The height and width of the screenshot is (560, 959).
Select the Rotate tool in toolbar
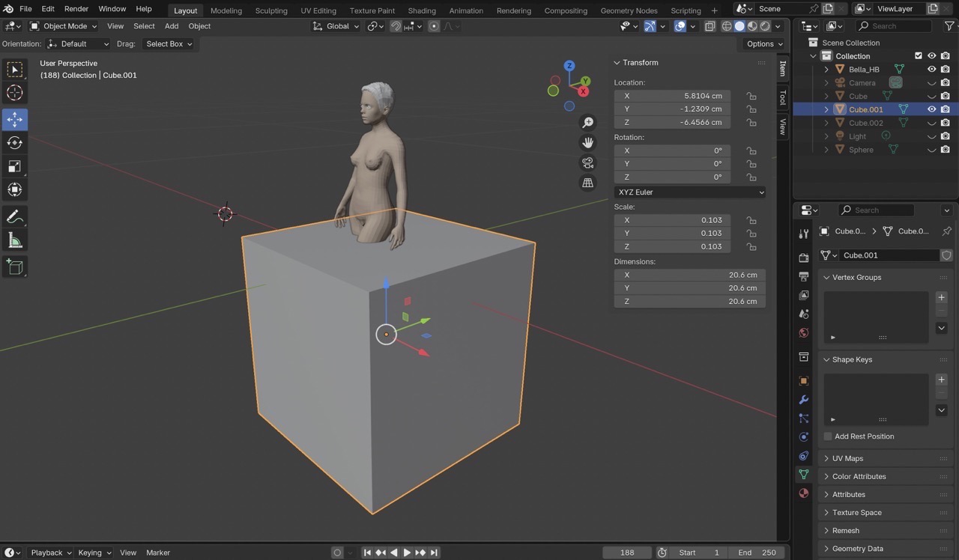pos(15,142)
